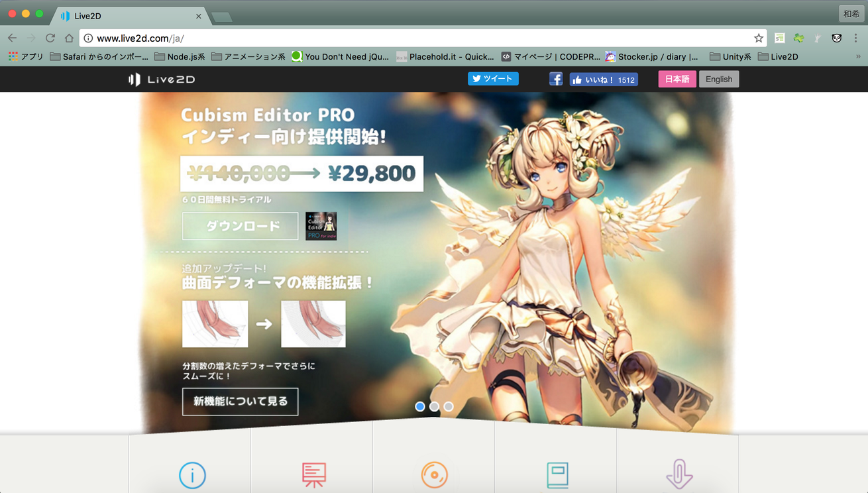Click the purple clip download icon

tap(679, 475)
